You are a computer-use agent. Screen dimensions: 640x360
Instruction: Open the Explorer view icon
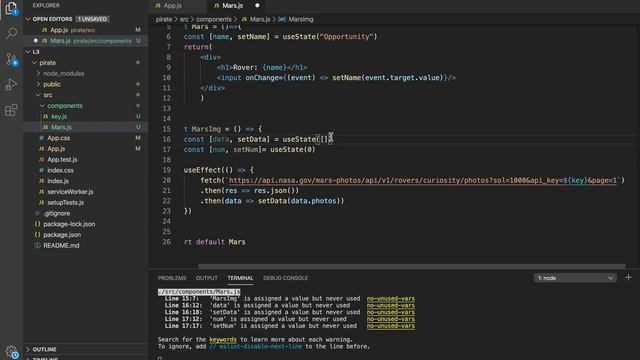tap(11, 7)
